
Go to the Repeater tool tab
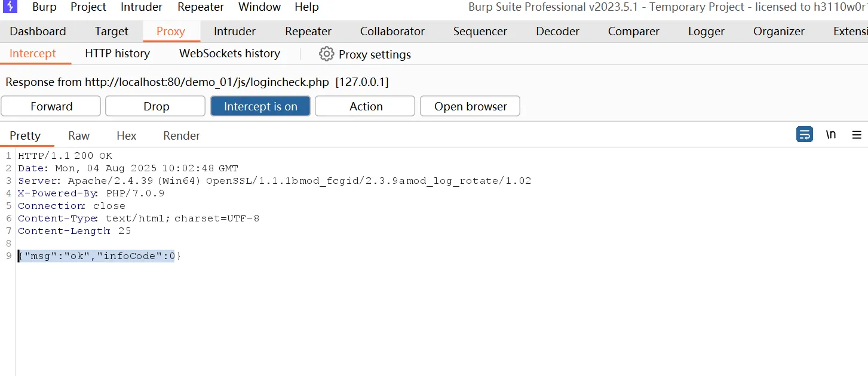[x=308, y=32]
